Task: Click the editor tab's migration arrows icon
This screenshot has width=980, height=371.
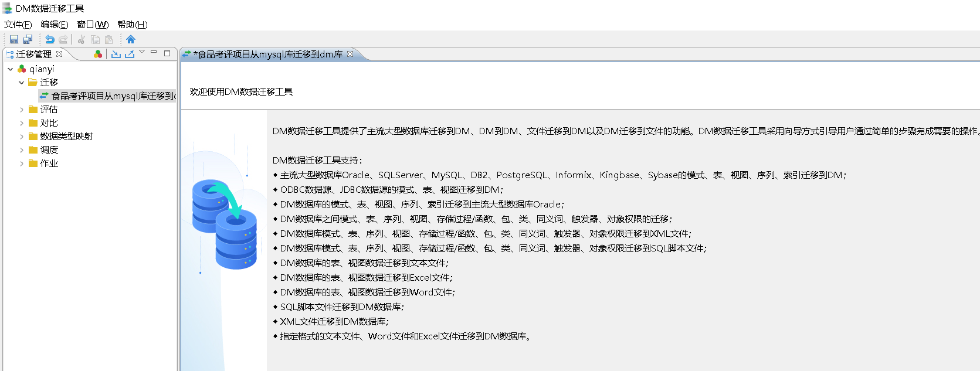Action: tap(186, 54)
